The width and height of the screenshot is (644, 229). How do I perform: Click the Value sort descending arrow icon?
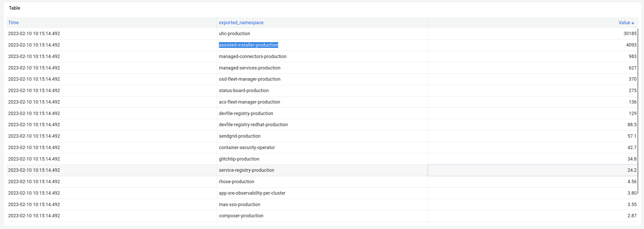click(633, 23)
